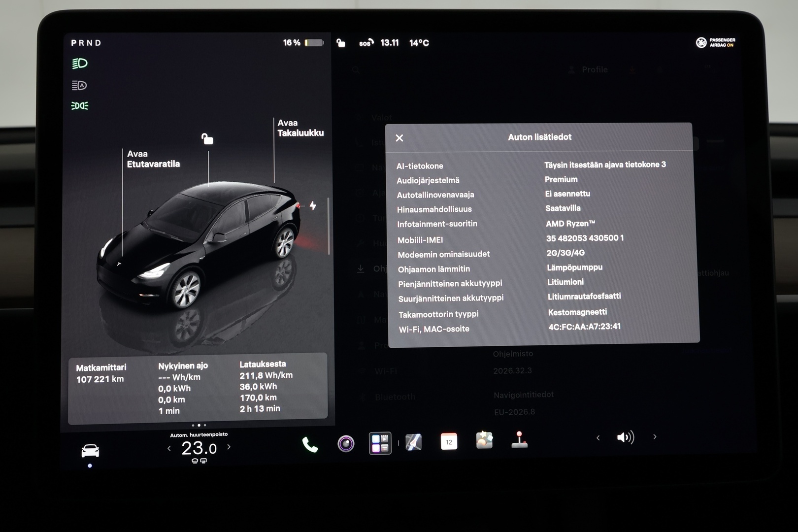Tap the car controls icon
The width and height of the screenshot is (798, 532).
(90, 450)
